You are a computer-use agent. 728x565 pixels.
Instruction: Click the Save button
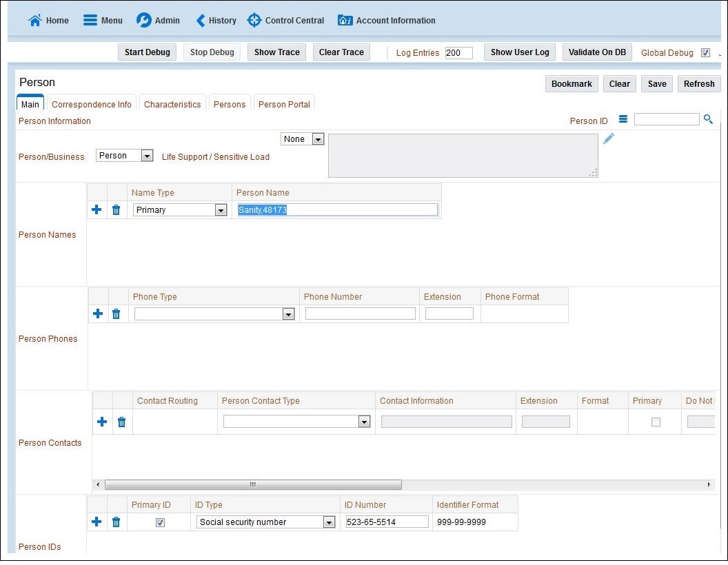656,83
